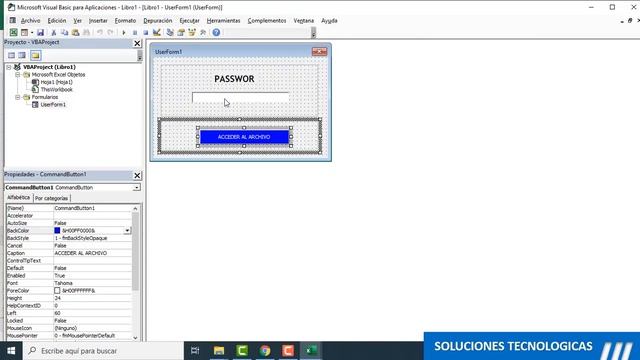Click the Insert UserForm toolbar icon
640x360 pixels.
(x=24, y=32)
